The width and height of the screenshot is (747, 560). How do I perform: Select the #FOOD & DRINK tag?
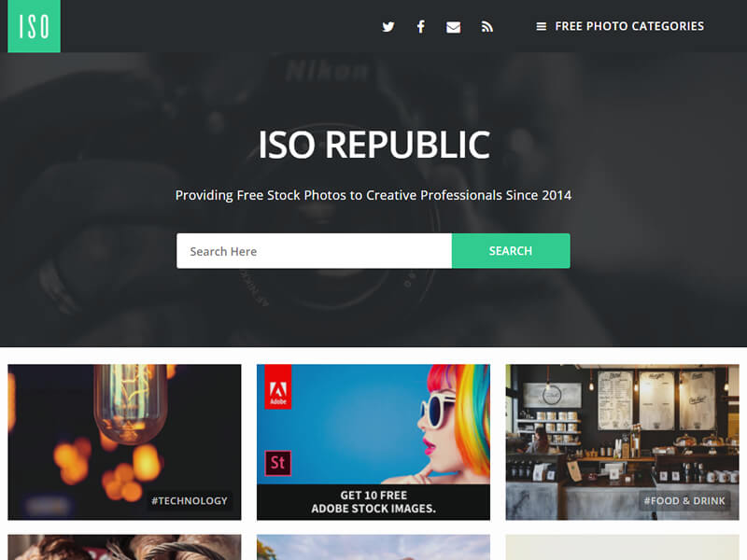684,500
